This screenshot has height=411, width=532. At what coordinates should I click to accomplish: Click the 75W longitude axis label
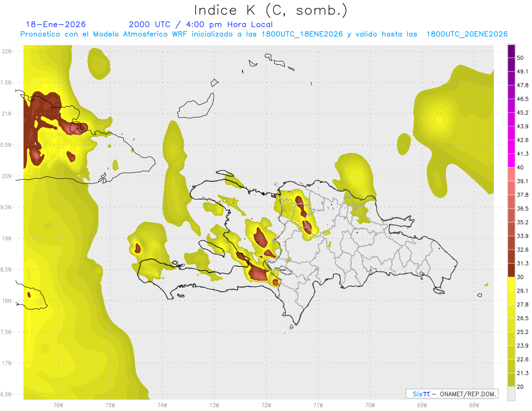pyautogui.click(x=110, y=405)
